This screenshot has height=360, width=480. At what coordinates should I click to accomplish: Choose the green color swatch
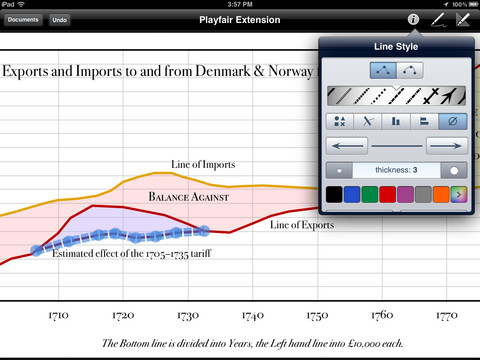coord(370,194)
